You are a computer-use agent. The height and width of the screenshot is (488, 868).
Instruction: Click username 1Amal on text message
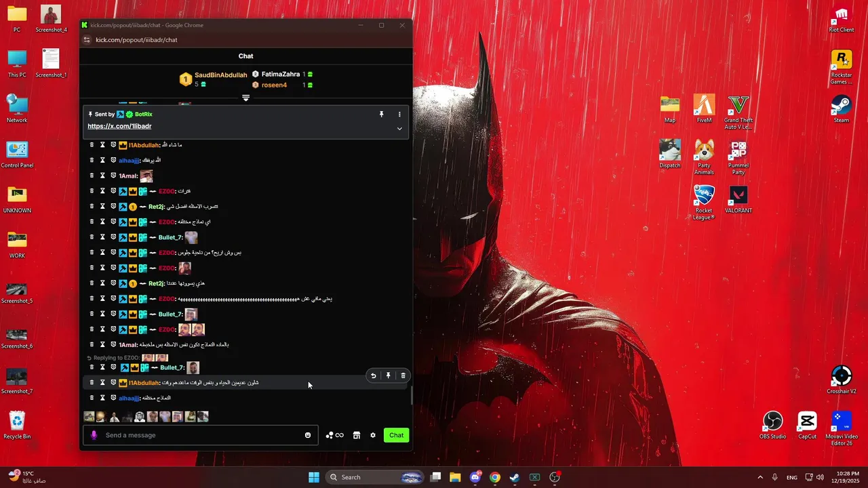(127, 345)
